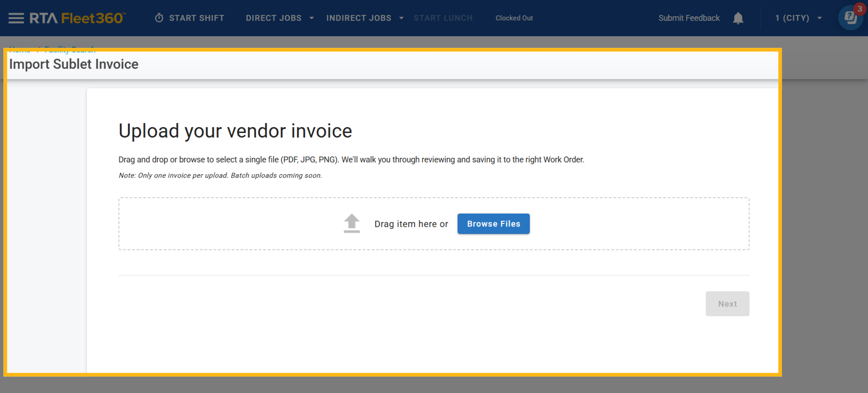
Task: Open the Direct Jobs menu
Action: (x=273, y=18)
